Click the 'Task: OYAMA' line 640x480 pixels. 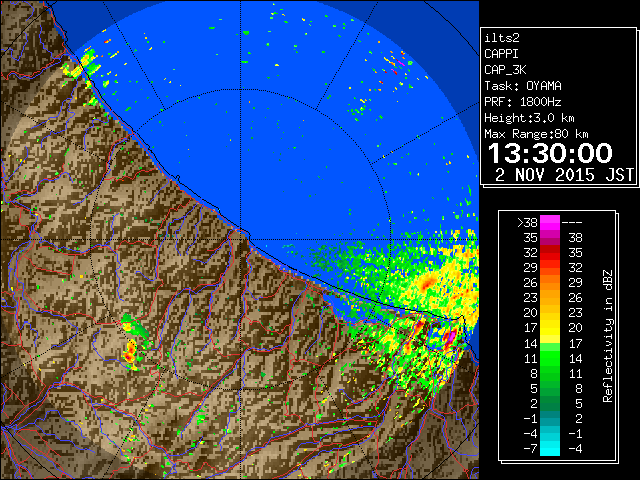(x=523, y=86)
